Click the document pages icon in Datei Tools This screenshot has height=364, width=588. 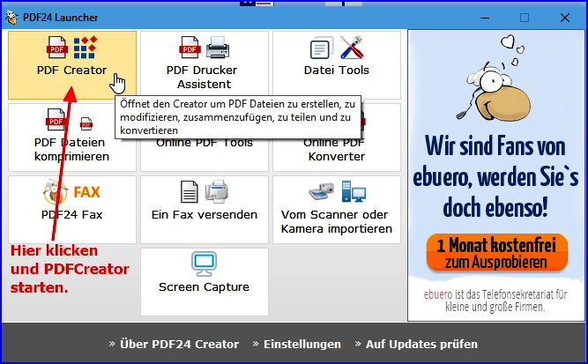tap(322, 48)
